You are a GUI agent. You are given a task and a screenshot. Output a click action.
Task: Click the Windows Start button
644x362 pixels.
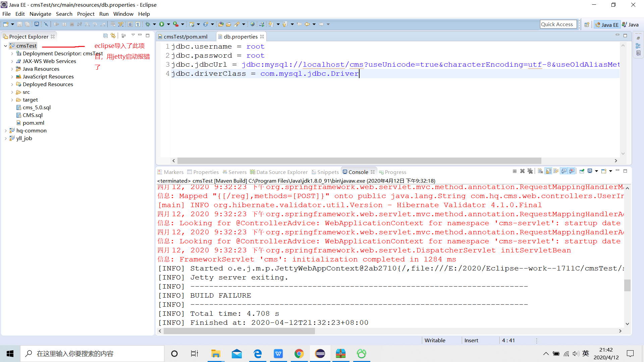(x=10, y=354)
